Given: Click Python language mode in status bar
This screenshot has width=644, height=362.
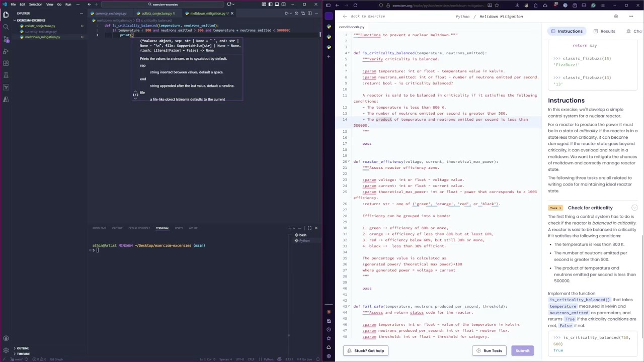Looking at the screenshot, I should point(269,359).
